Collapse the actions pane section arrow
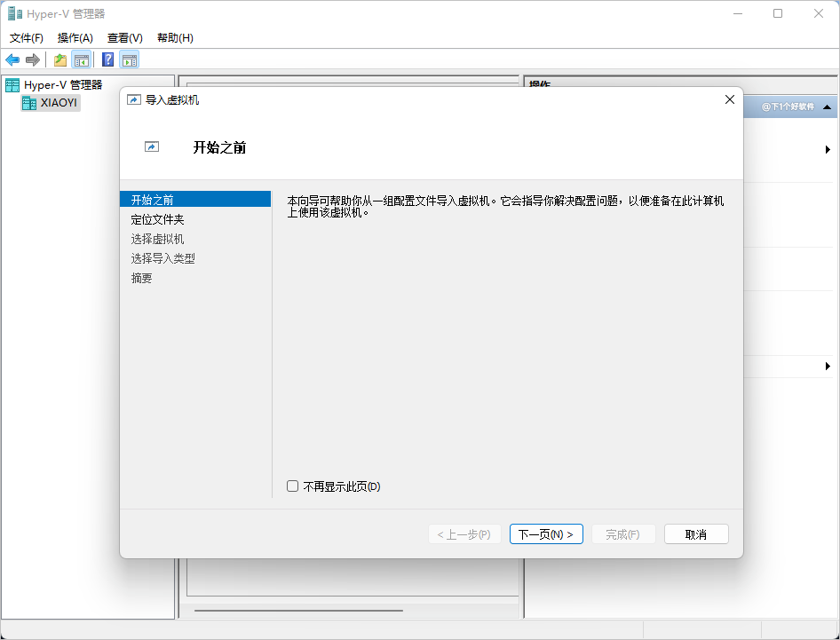 (x=827, y=107)
